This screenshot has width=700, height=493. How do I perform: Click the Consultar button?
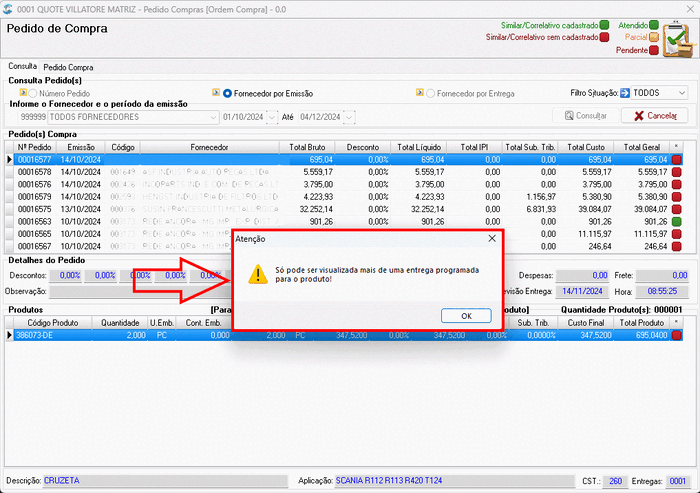pos(586,116)
